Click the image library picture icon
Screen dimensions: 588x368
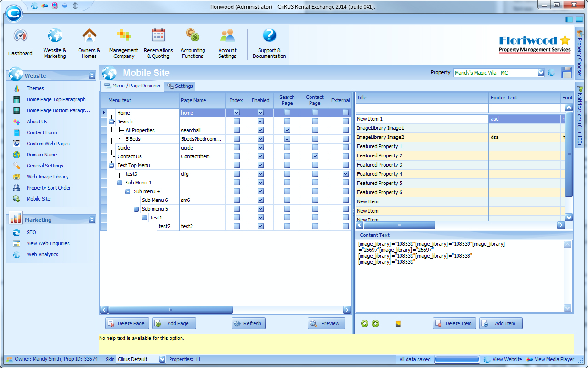coord(399,324)
